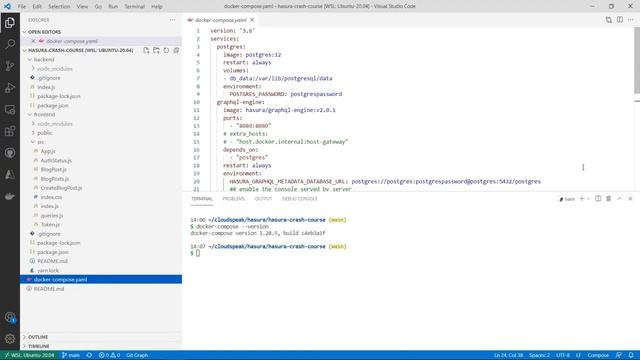Open the Extensions view
Image resolution: width=640 pixels, height=360 pixels.
click(x=10, y=131)
